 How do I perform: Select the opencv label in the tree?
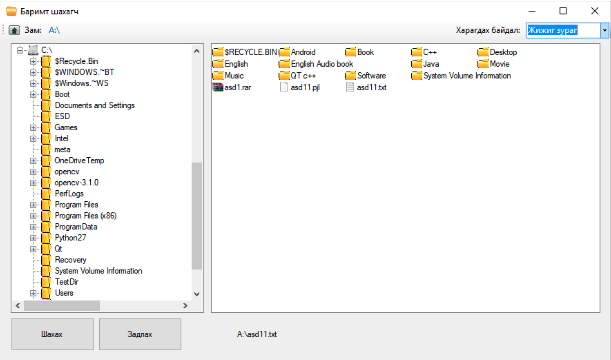tap(67, 171)
